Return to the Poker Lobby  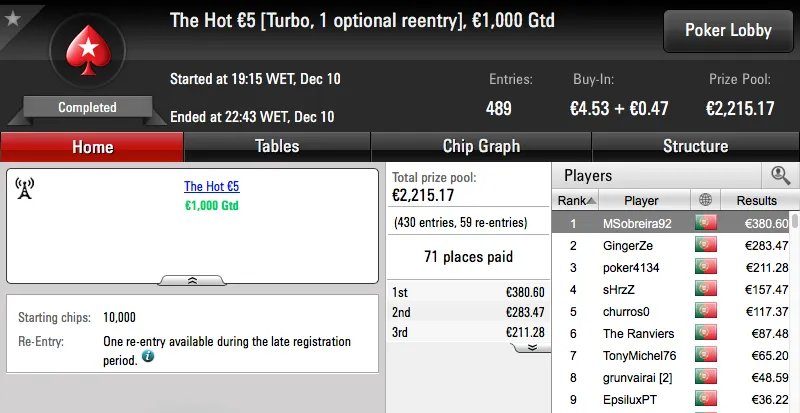727,30
